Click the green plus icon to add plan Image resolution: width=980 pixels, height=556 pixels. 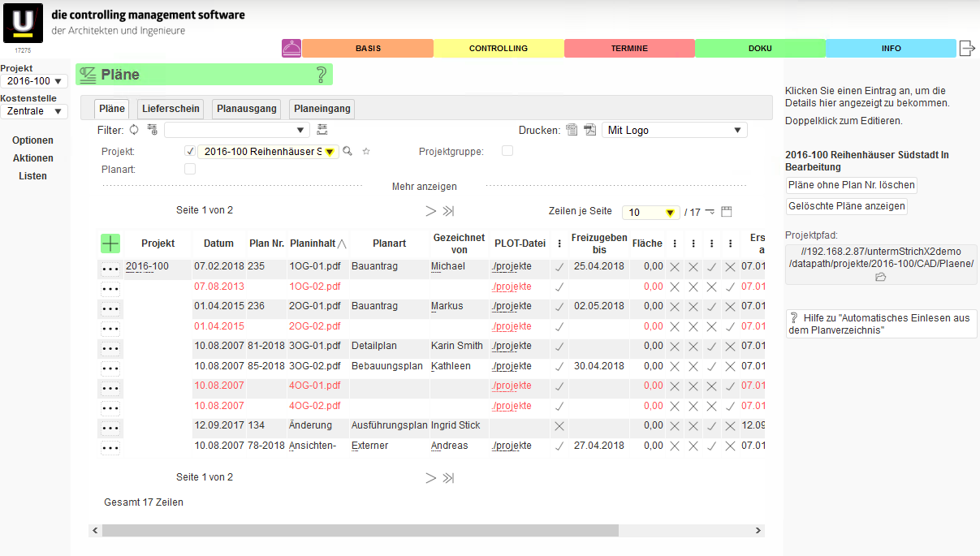tap(110, 243)
